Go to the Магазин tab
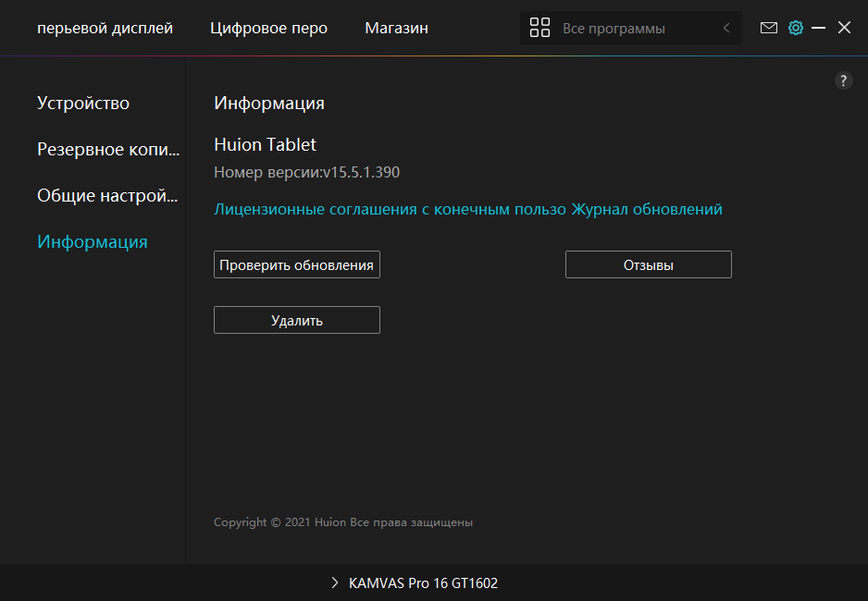 [x=396, y=29]
